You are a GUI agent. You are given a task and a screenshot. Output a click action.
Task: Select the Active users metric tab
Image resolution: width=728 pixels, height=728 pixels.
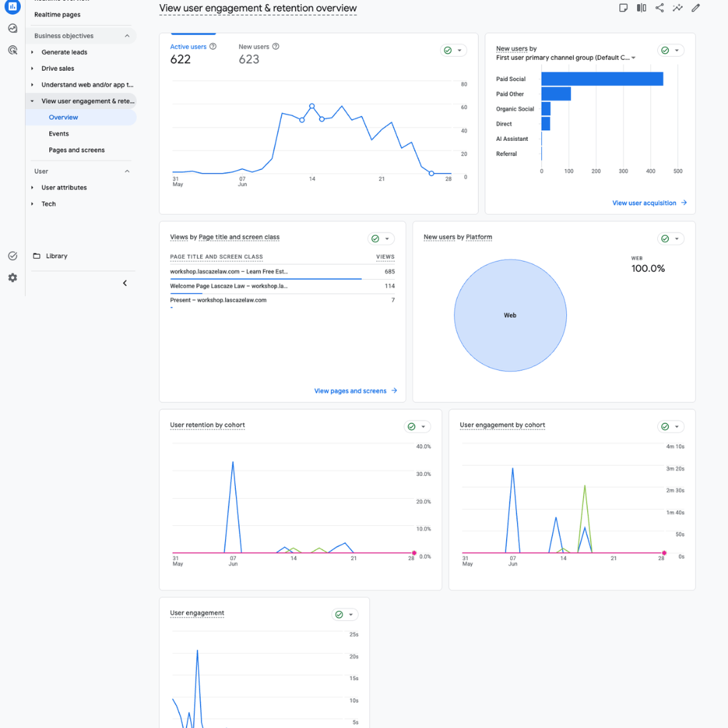pos(193,53)
